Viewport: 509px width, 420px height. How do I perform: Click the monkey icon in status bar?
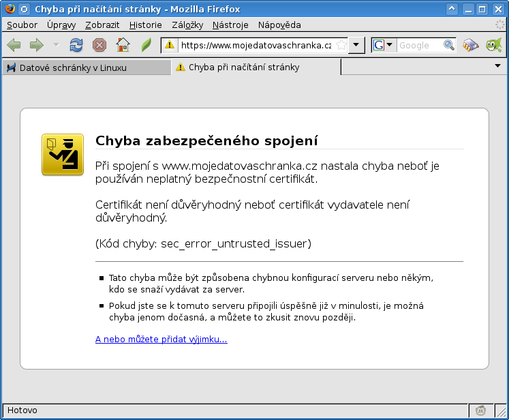tap(480, 410)
